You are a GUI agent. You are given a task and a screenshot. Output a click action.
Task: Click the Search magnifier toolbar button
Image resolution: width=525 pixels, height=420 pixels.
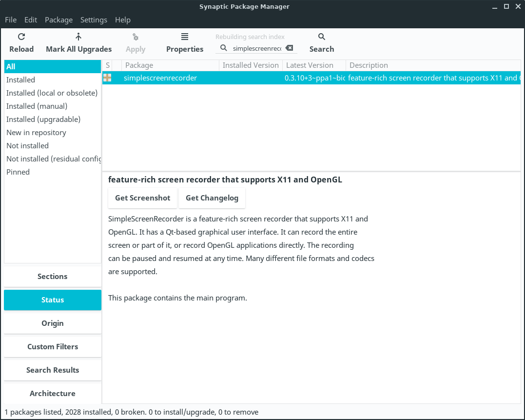322,37
